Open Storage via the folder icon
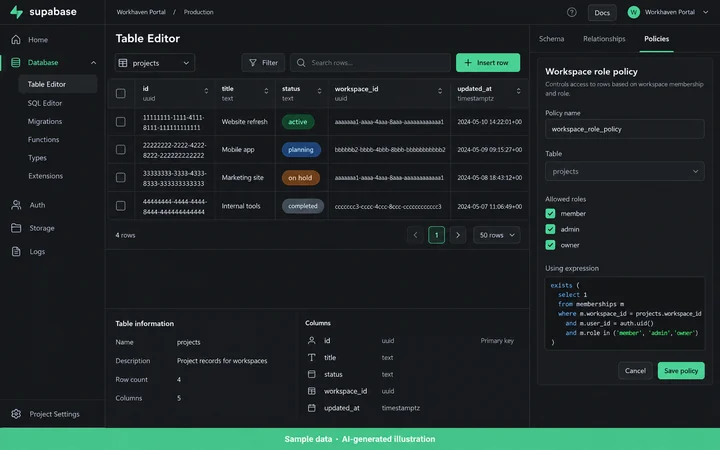 click(16, 228)
